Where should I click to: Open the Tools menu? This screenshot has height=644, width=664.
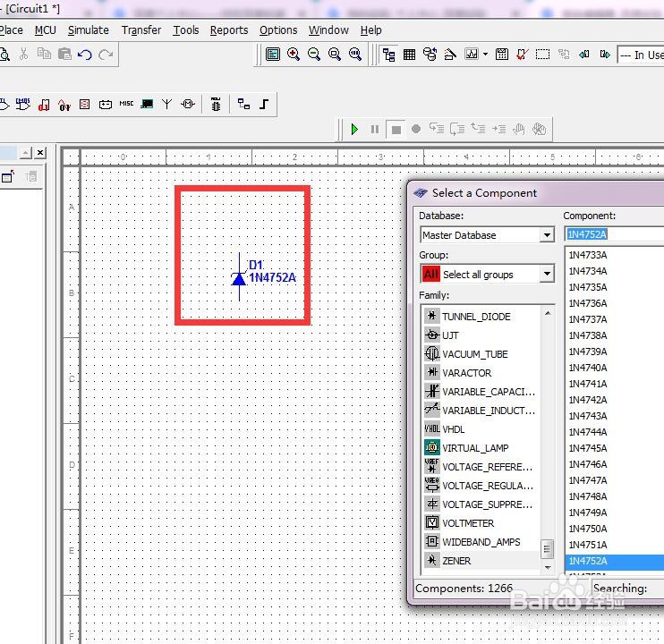186,30
